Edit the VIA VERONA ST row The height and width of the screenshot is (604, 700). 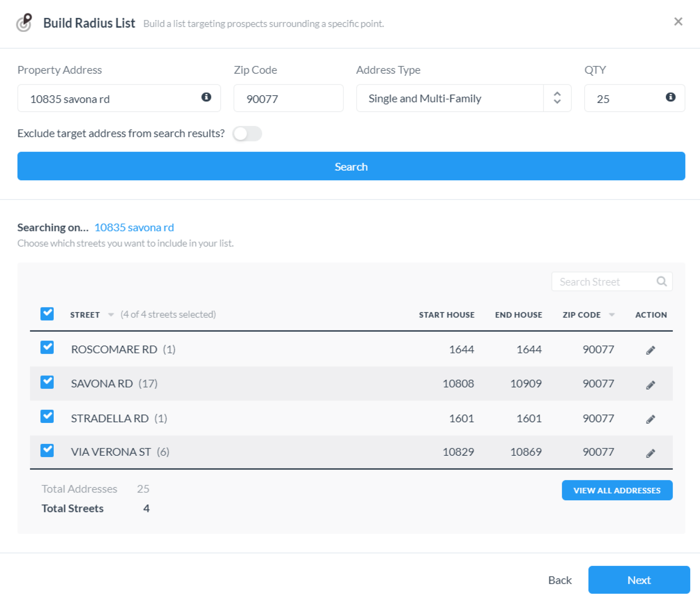click(x=650, y=453)
